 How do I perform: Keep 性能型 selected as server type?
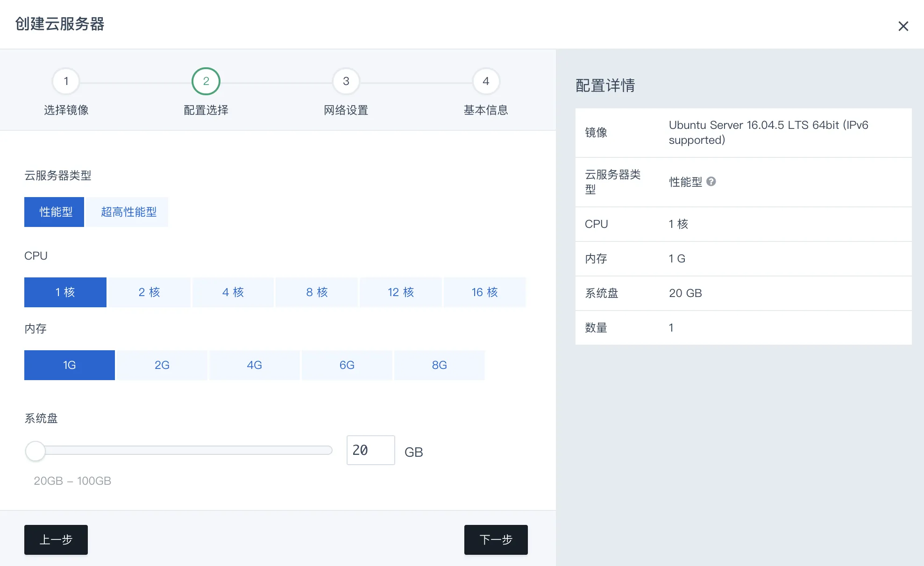pos(54,212)
